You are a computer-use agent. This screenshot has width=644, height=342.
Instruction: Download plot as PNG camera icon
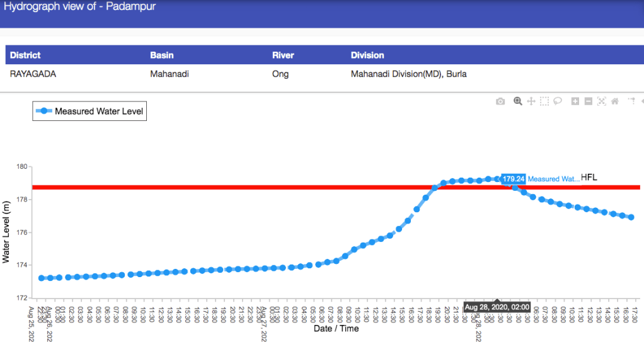point(500,101)
